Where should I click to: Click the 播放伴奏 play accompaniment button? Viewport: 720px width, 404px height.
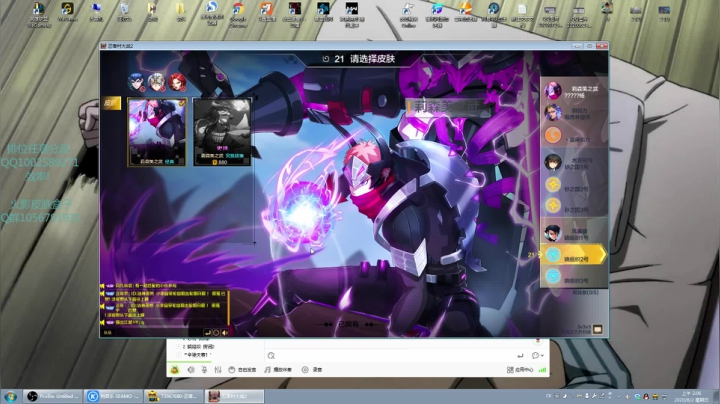(278, 370)
